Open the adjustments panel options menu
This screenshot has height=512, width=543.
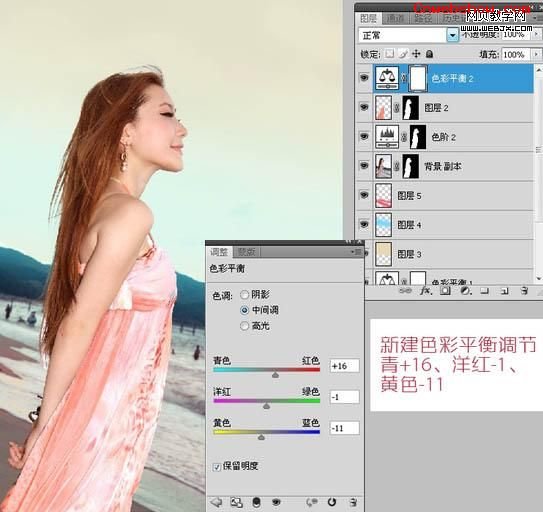(357, 252)
